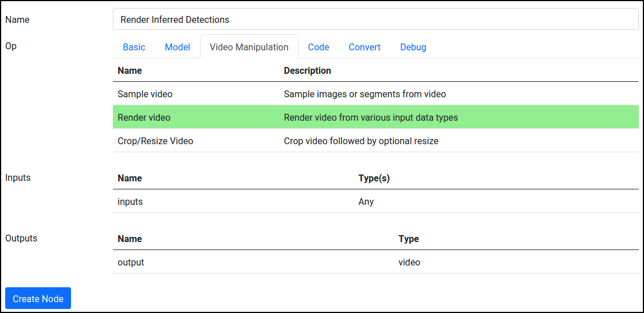The image size is (644, 313).
Task: Click the 'inputs' name cell
Action: tap(130, 201)
